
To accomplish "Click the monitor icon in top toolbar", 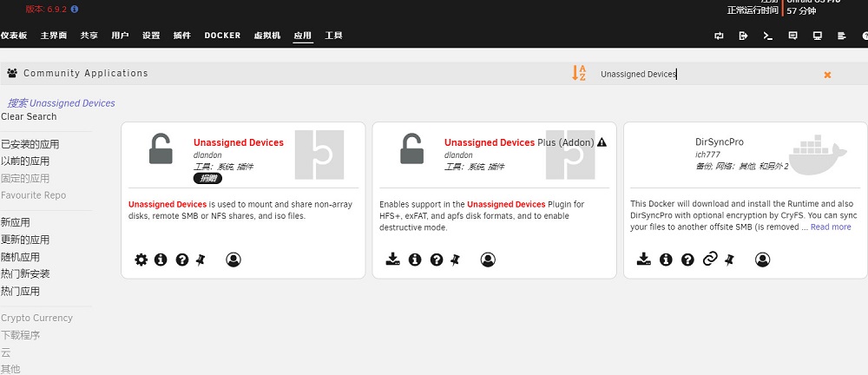I will tap(817, 36).
